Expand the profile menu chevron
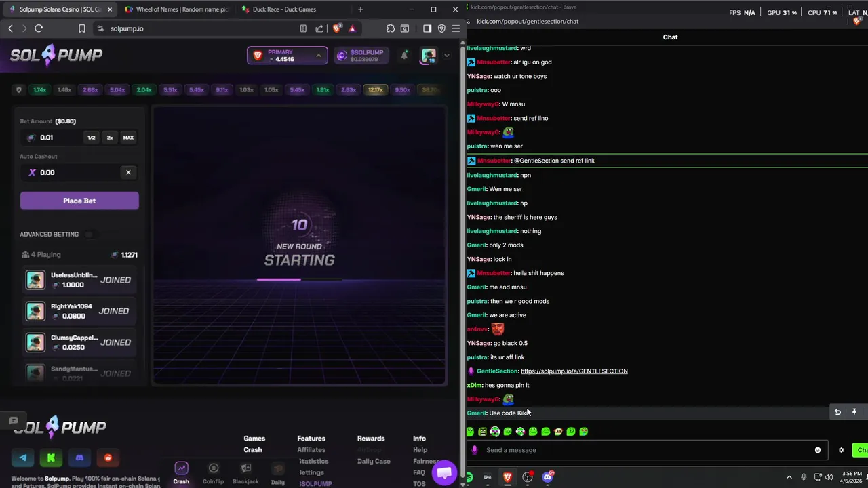This screenshot has height=488, width=868. 446,56
